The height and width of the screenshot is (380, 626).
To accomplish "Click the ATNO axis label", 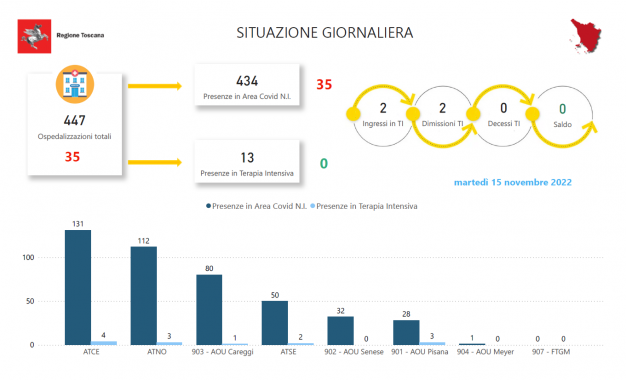I will click(156, 352).
